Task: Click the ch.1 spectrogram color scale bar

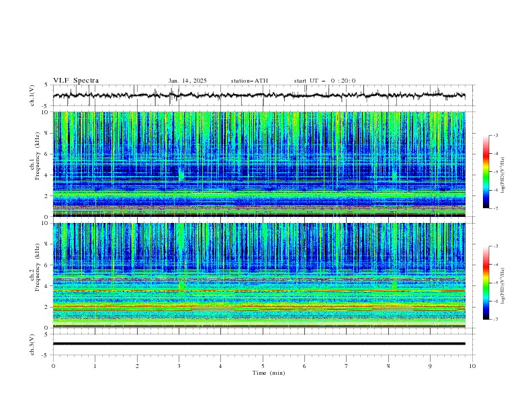Action: click(x=486, y=171)
